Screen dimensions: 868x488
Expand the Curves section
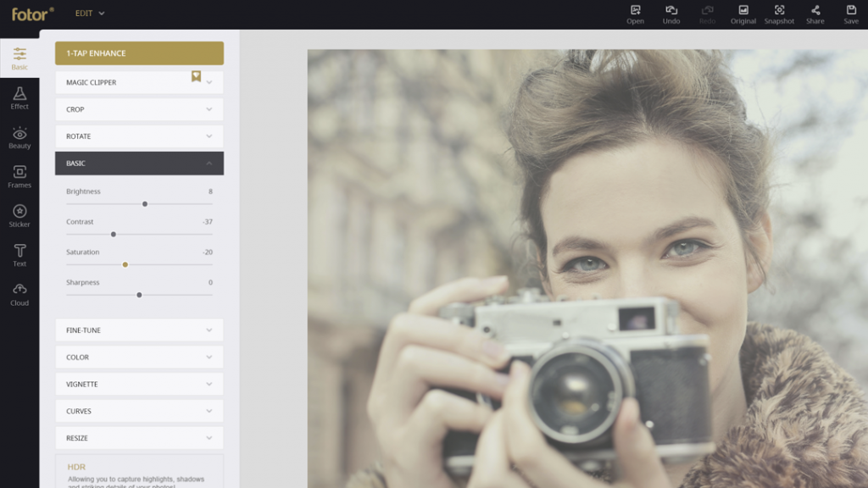coord(140,411)
